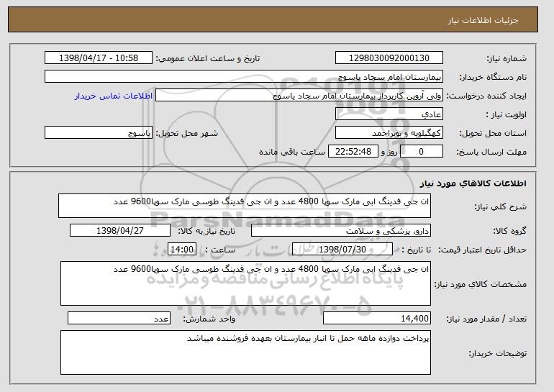Click the unit of measure field عدد

point(119,318)
